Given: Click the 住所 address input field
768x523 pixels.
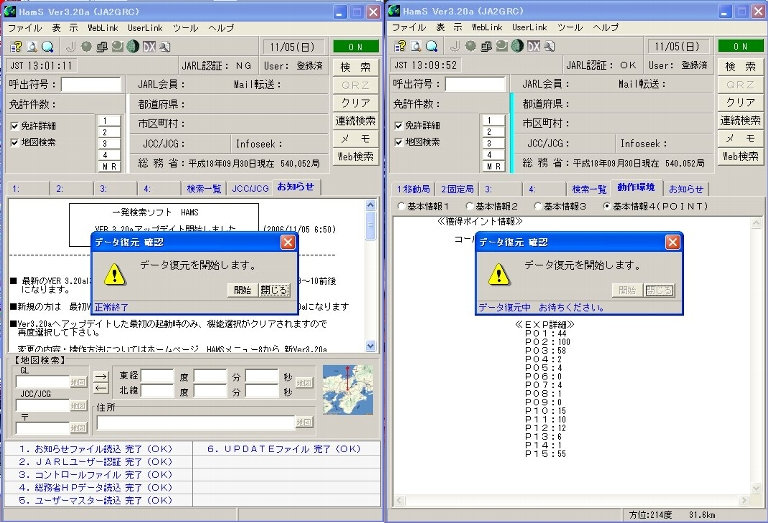Looking at the screenshot, I should (x=196, y=423).
